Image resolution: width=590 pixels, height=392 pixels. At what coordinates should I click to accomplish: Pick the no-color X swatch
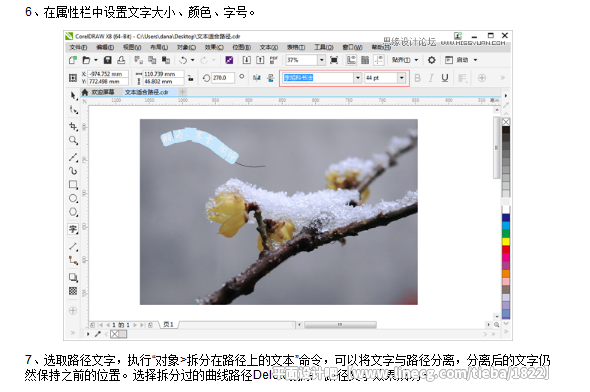506,122
